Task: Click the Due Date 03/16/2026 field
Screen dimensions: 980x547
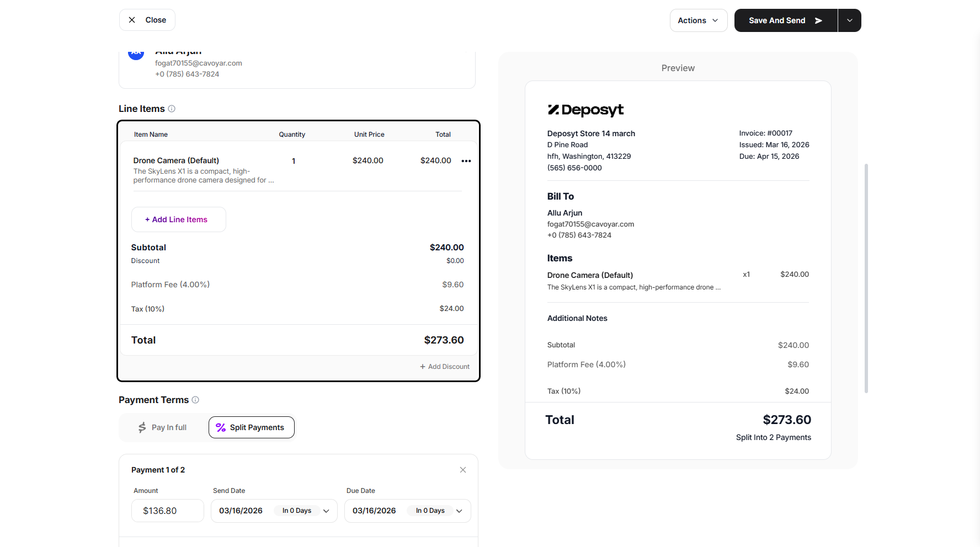Action: pos(375,511)
